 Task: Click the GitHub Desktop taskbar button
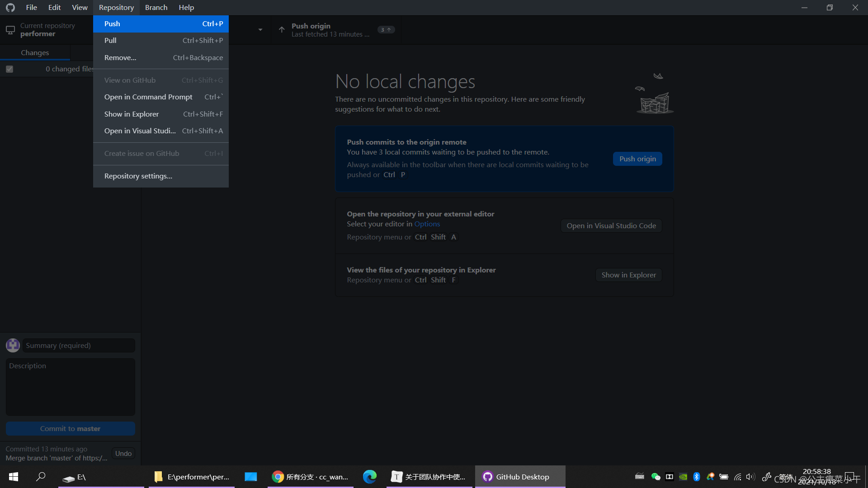(520, 477)
